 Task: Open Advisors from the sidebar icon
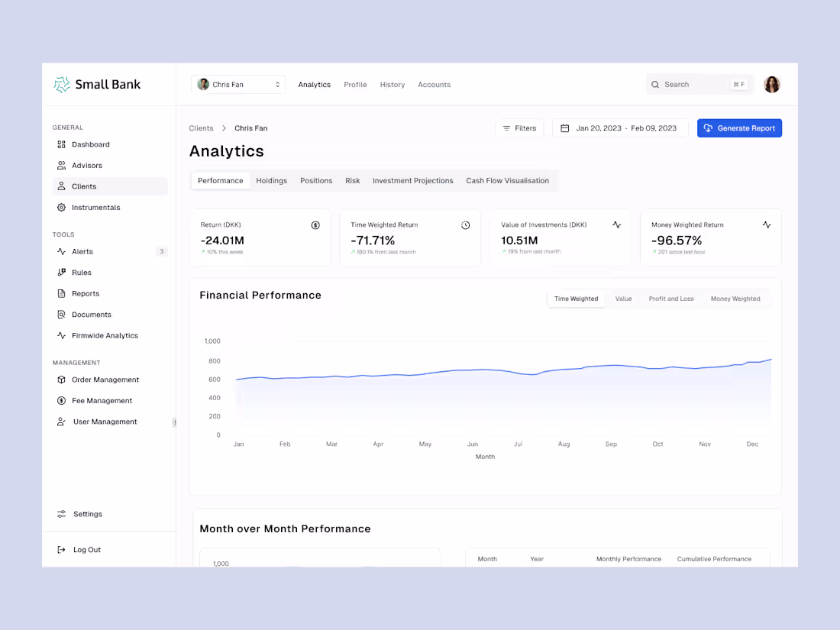coord(61,165)
